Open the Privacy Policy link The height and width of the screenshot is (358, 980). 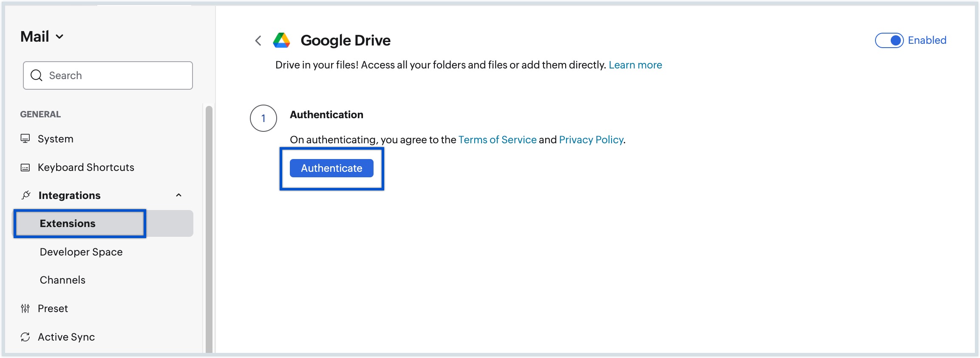[x=591, y=140]
